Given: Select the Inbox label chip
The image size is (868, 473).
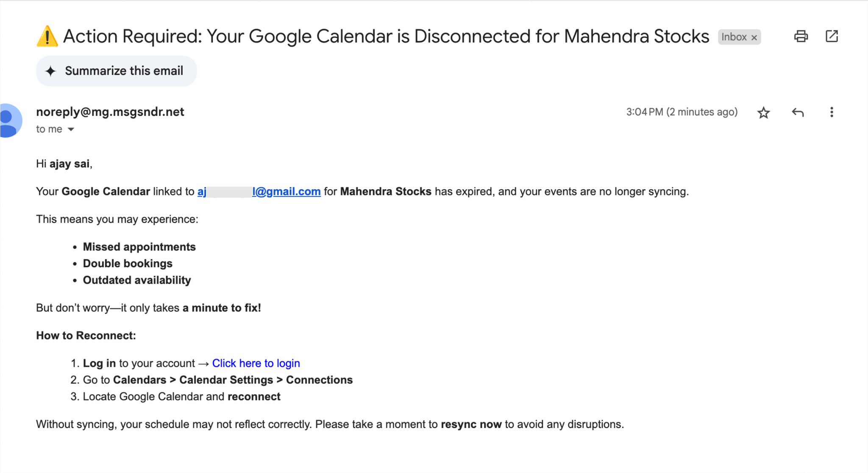Looking at the screenshot, I should point(739,37).
